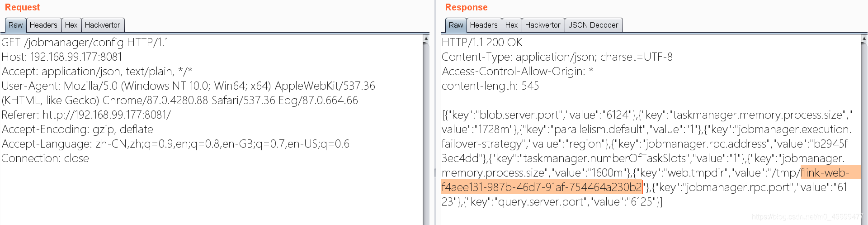Viewport: 868px width, 225px height.
Task: Open the response JSON Decoder tab
Action: pos(593,25)
